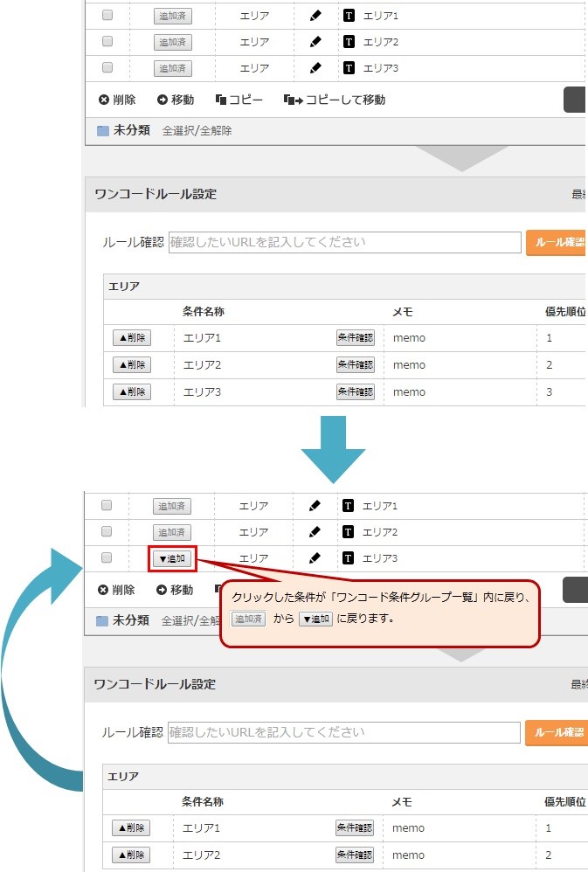Click 追加済 button for エリア1 in lower screenshot
Screen dimensions: 588x872
tap(172, 506)
